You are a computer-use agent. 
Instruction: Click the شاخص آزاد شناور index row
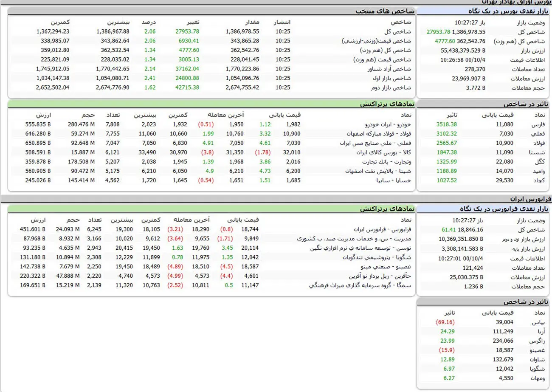[x=388, y=68]
